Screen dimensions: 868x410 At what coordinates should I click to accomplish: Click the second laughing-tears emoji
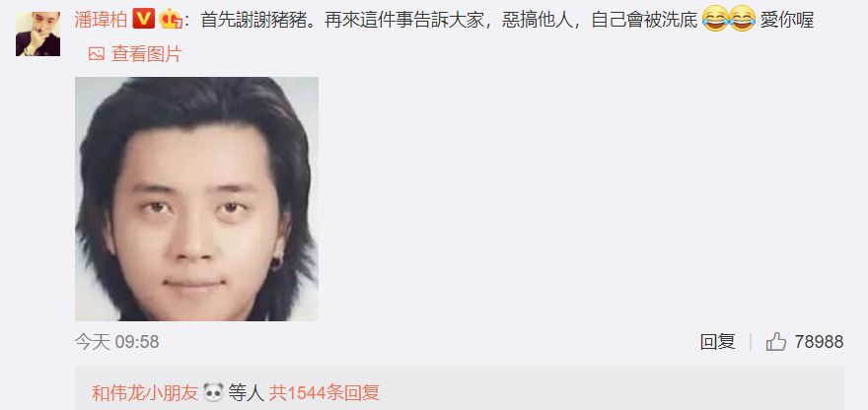coord(743,18)
